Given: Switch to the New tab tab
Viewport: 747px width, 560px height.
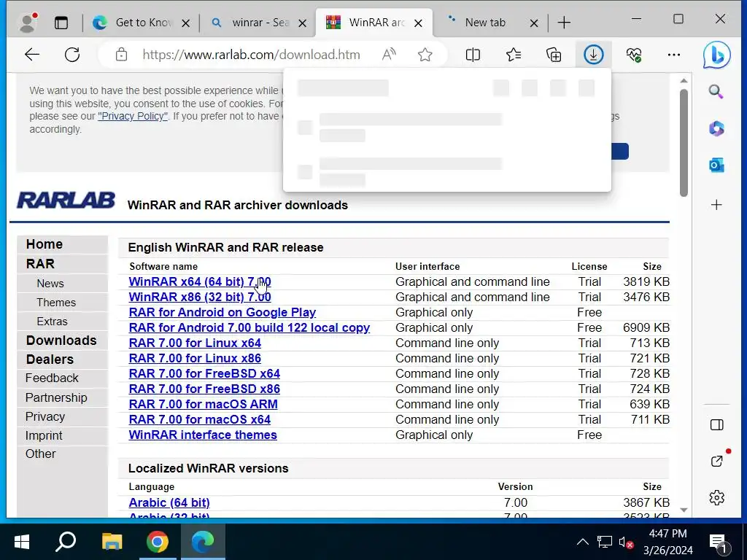Looking at the screenshot, I should click(485, 23).
